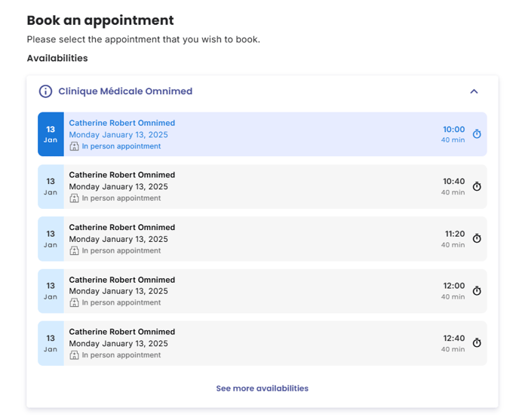
Task: Click the stopwatch icon for 10:00 slot
Action: pyautogui.click(x=477, y=134)
